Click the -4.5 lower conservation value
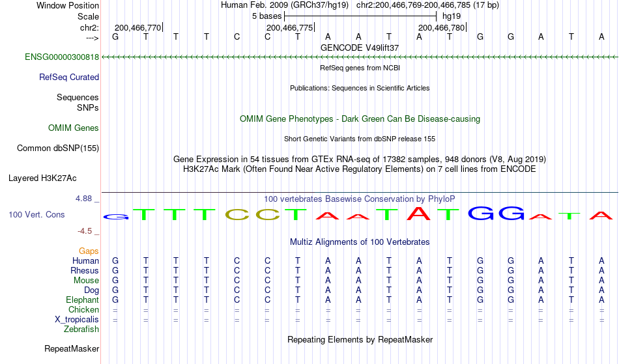This screenshot has width=619, height=364. (85, 231)
